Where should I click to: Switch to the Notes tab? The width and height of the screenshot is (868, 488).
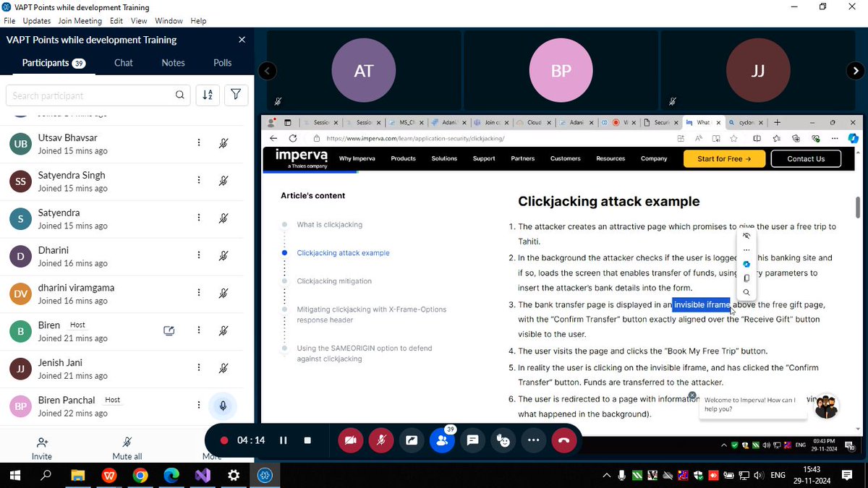173,63
